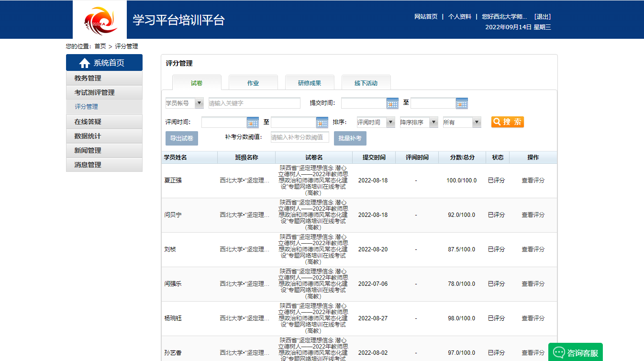Open calendar picker for 评阅时间 end date
This screenshot has width=644, height=361.
322,123
